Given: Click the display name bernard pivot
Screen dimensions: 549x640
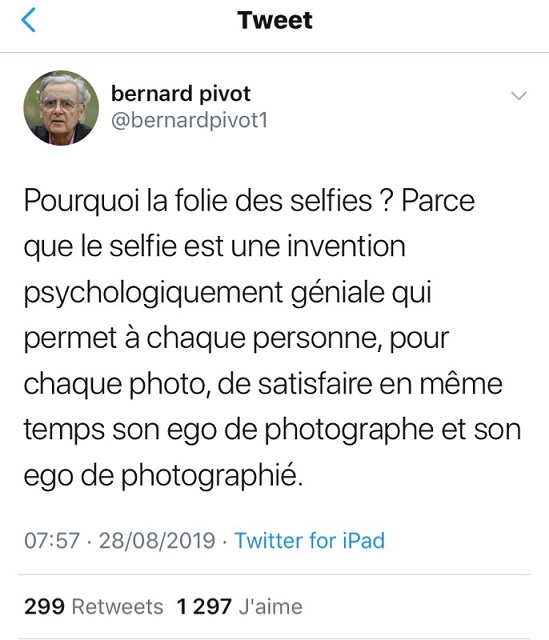Looking at the screenshot, I should tap(180, 93).
